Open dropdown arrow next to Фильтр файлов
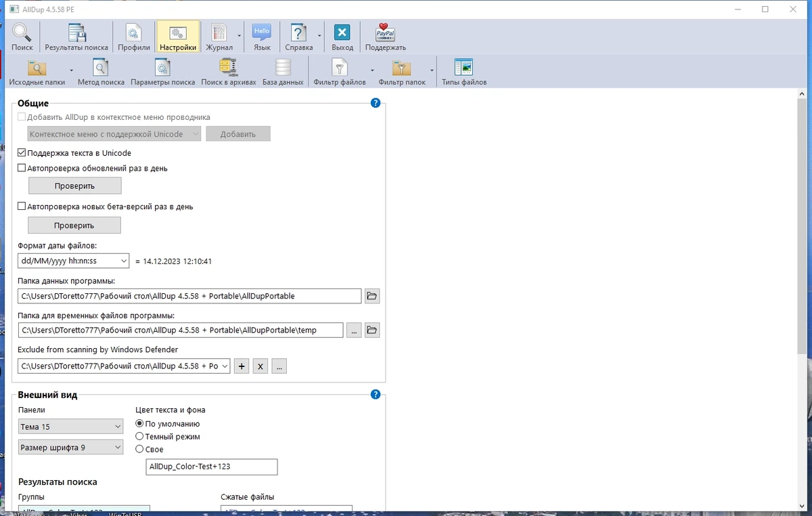The width and height of the screenshot is (812, 516). [371, 70]
